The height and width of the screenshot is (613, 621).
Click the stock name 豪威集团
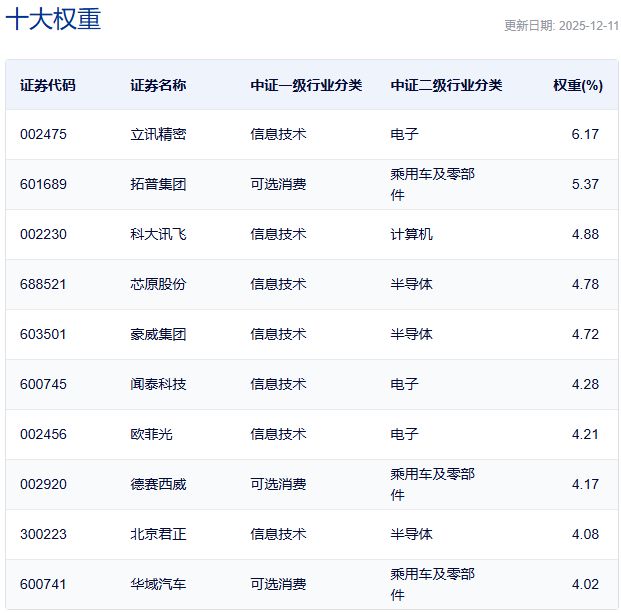(x=158, y=334)
